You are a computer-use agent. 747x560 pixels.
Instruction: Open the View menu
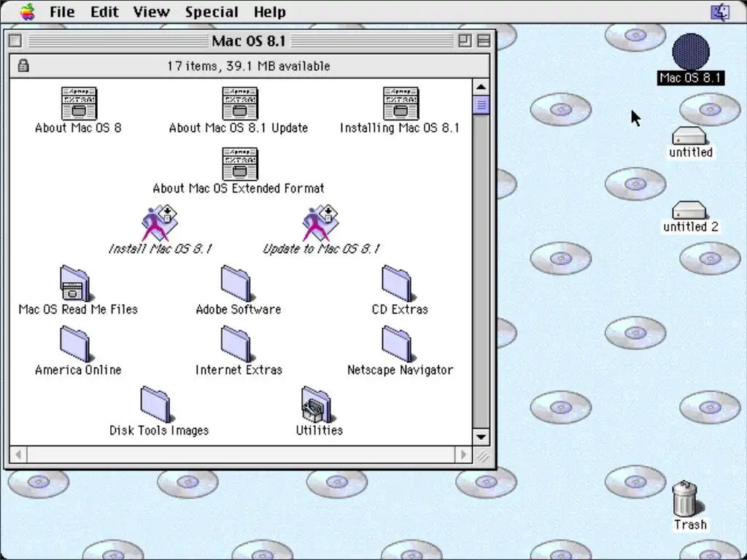[151, 12]
